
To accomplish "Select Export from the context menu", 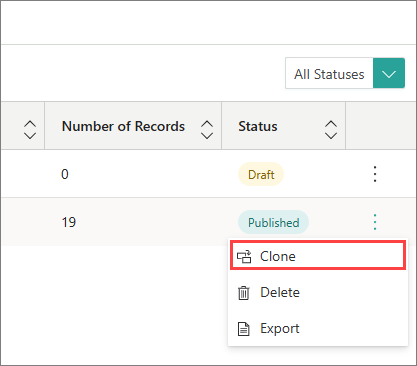I will (x=318, y=328).
